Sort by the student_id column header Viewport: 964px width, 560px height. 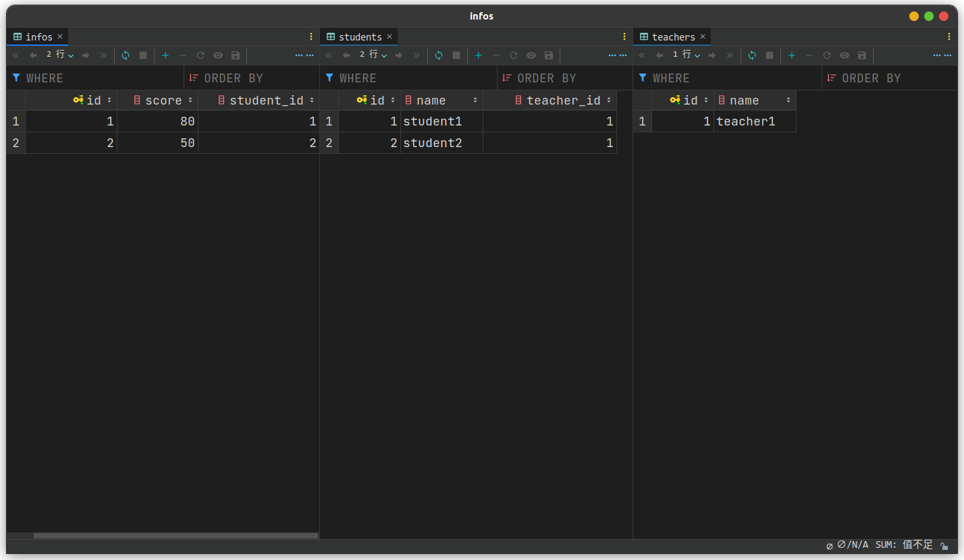point(259,101)
